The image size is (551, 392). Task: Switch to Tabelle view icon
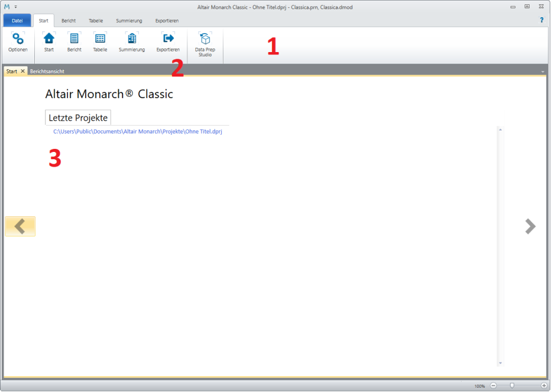point(100,42)
